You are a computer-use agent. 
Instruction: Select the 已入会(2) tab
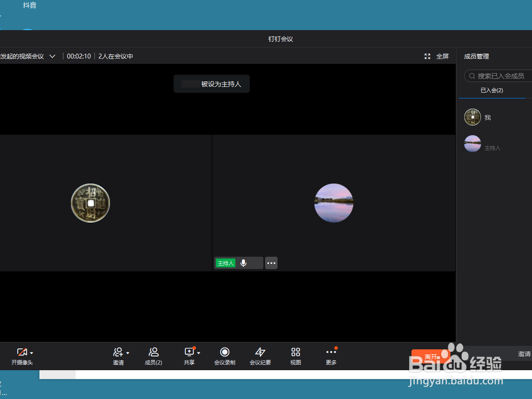tap(492, 90)
